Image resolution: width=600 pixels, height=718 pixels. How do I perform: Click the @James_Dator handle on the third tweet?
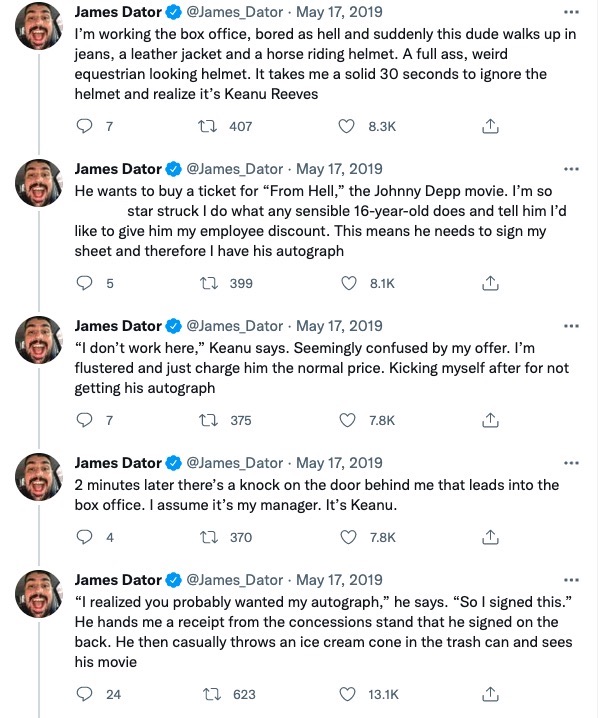pos(234,326)
